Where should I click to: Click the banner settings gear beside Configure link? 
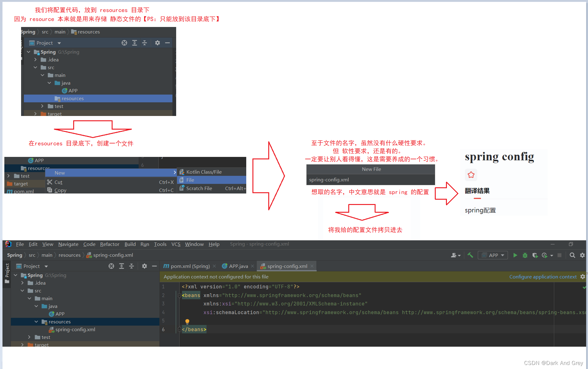tap(583, 277)
